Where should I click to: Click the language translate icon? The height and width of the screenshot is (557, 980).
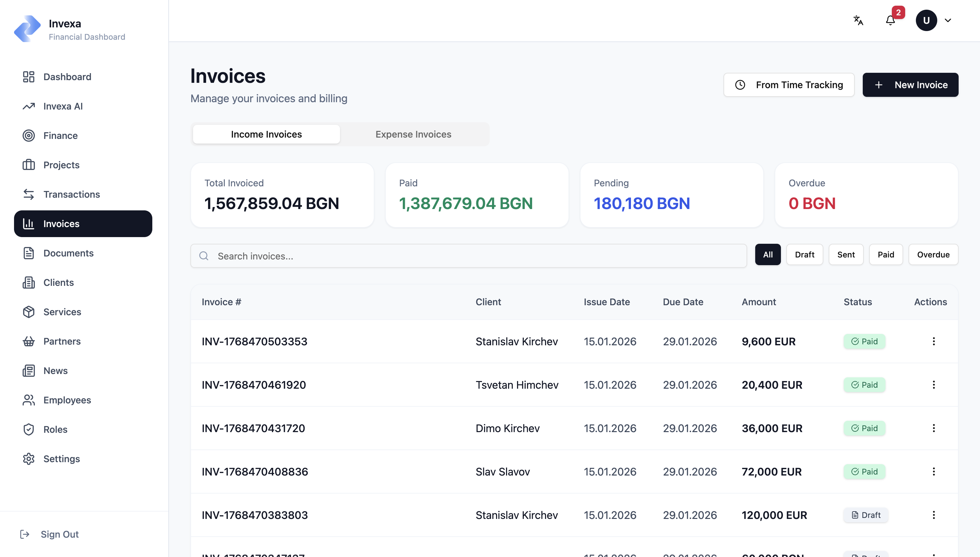pos(858,20)
